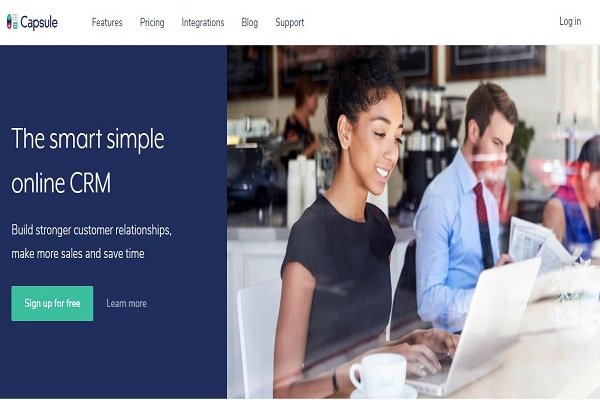Click the Log in link
This screenshot has height=400, width=600.
(x=570, y=21)
